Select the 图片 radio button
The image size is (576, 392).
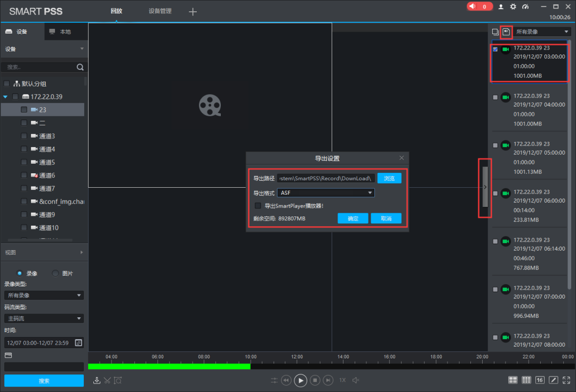pos(55,274)
